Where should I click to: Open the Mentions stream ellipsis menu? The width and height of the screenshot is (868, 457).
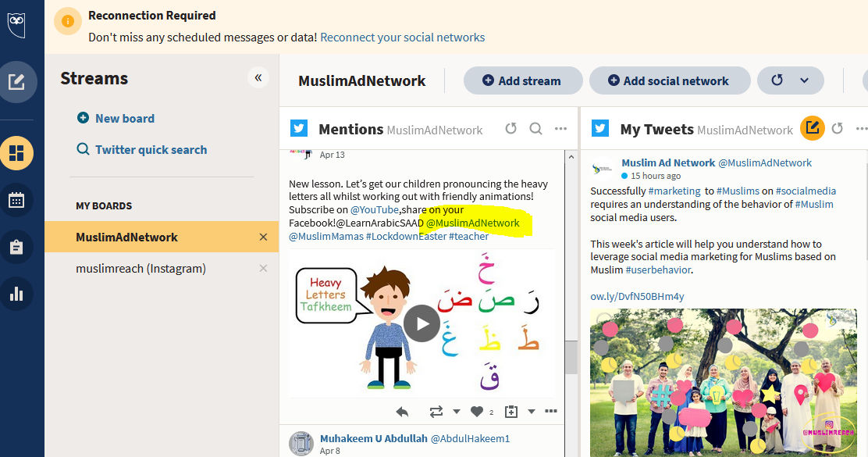click(x=560, y=129)
